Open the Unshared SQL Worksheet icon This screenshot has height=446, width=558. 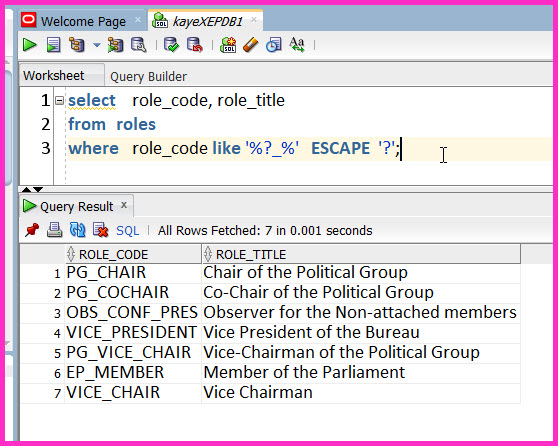coord(228,45)
